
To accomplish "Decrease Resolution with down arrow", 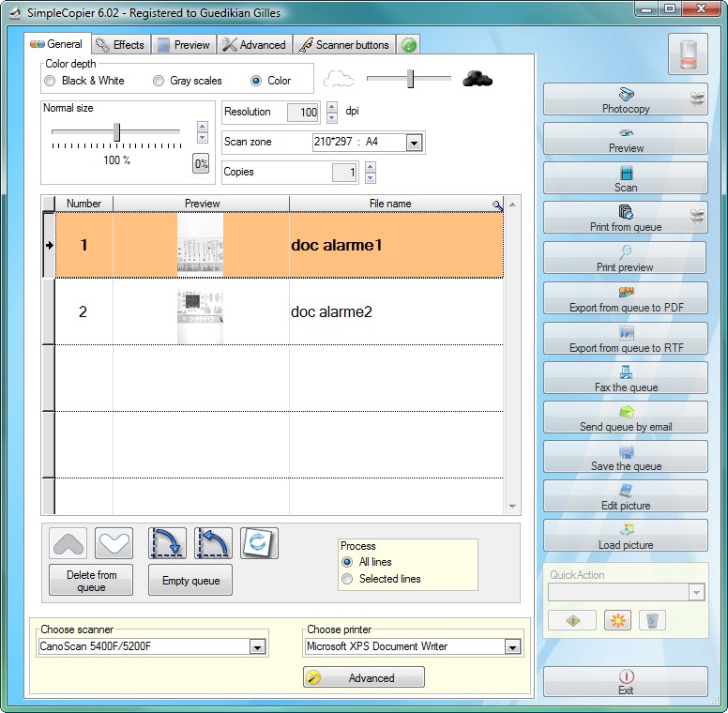I will click(331, 117).
